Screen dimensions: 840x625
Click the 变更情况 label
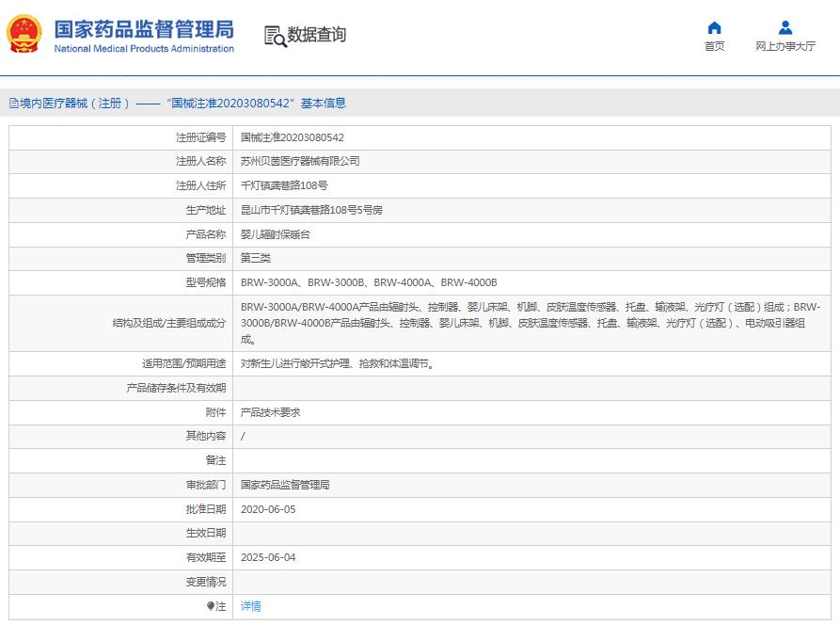206,582
